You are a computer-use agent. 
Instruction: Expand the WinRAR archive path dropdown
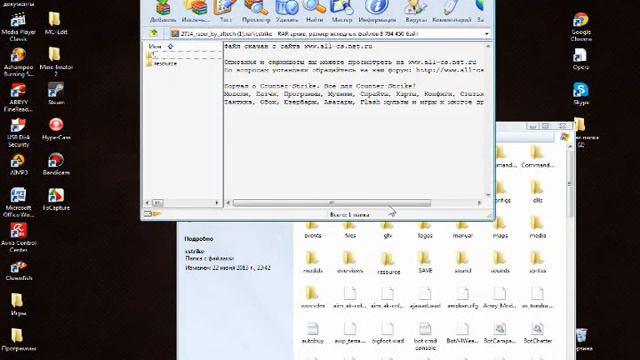[x=487, y=34]
